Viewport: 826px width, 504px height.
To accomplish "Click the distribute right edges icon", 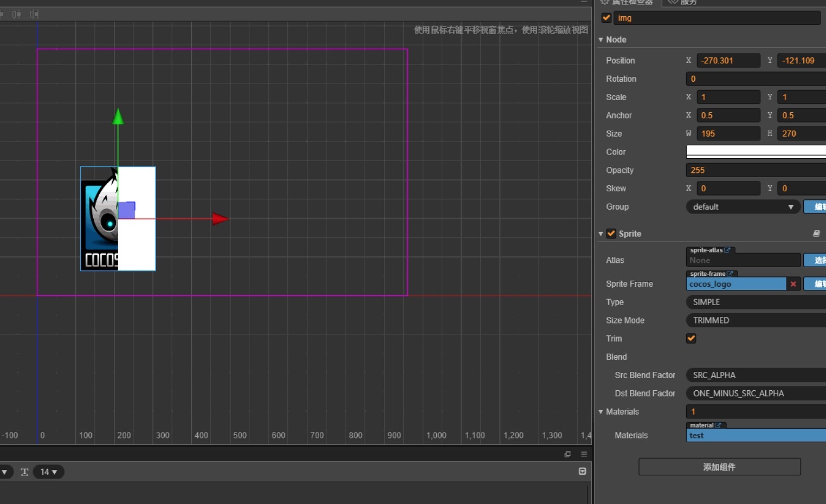I will (34, 14).
